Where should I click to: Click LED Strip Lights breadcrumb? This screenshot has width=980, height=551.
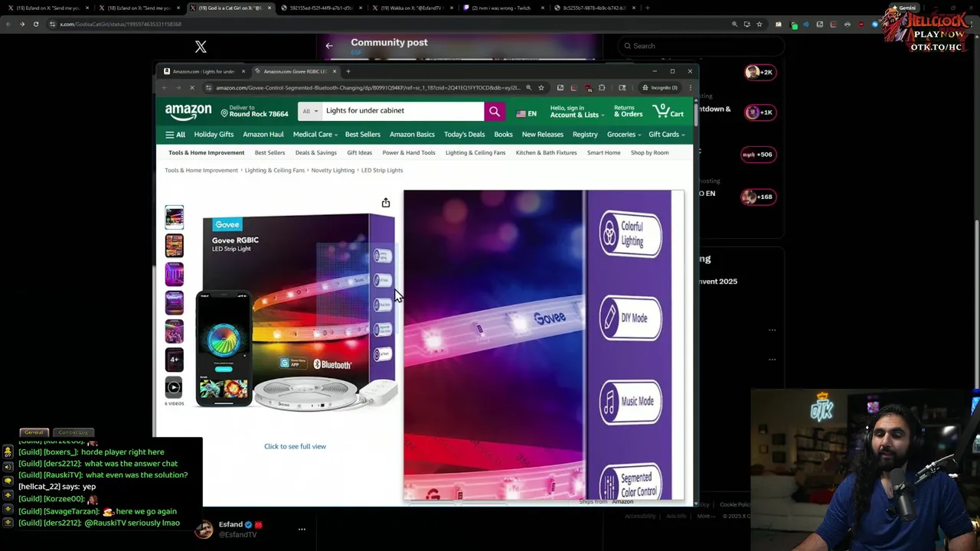pyautogui.click(x=382, y=171)
